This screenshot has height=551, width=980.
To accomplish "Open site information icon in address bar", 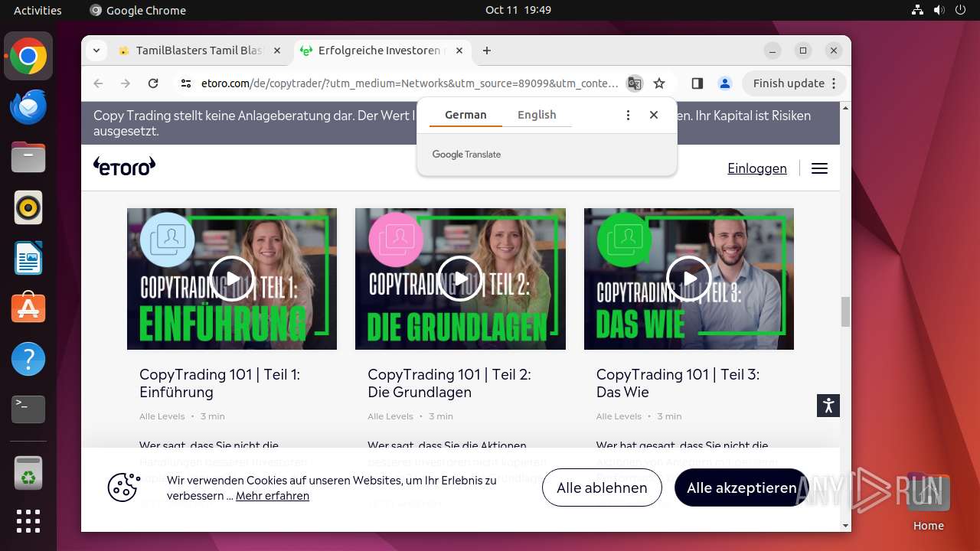I will pyautogui.click(x=186, y=83).
